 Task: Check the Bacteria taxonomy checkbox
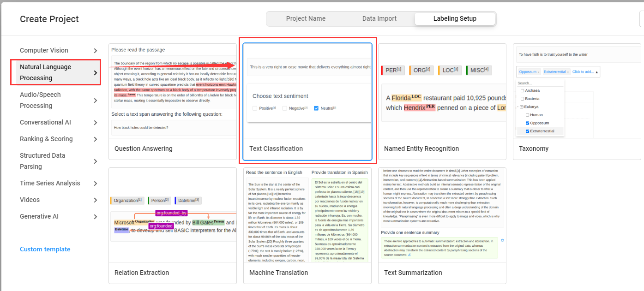coord(522,99)
